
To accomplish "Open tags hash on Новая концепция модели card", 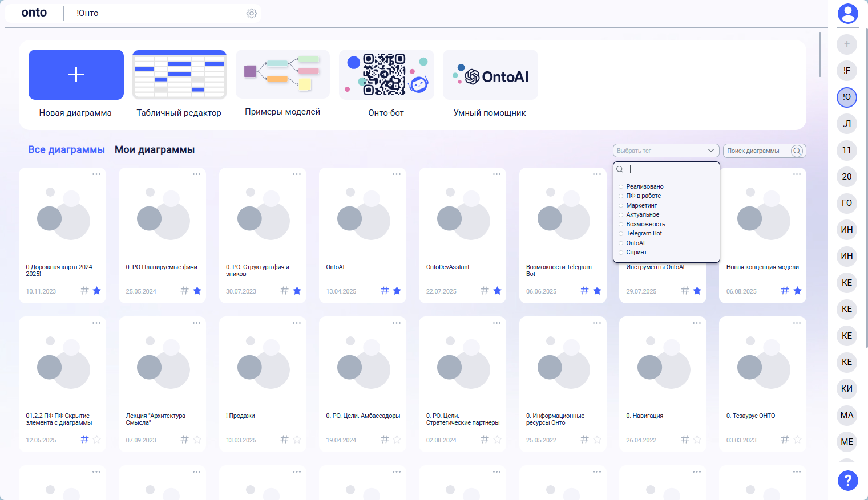I will [785, 291].
